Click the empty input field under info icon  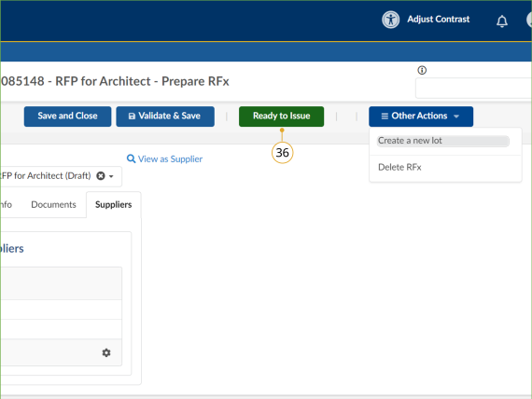473,89
